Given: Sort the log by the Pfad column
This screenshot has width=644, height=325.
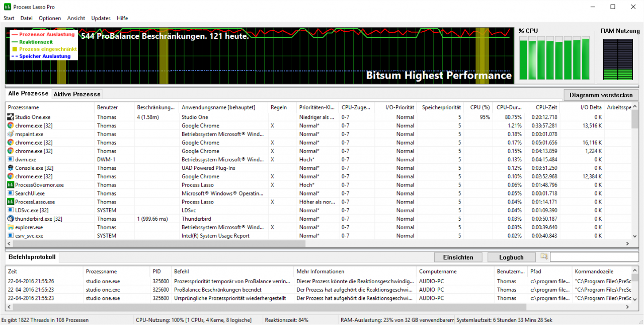Looking at the screenshot, I should coord(550,271).
